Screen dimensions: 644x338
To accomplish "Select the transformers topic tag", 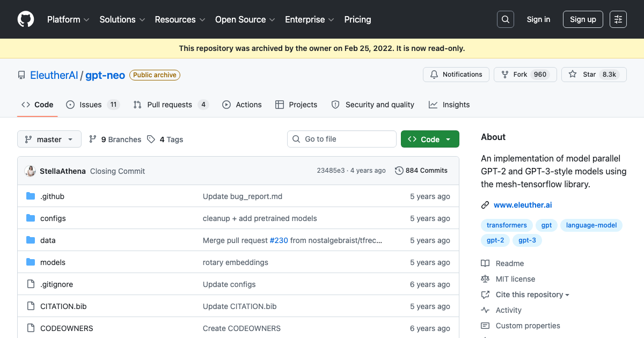I will point(507,225).
